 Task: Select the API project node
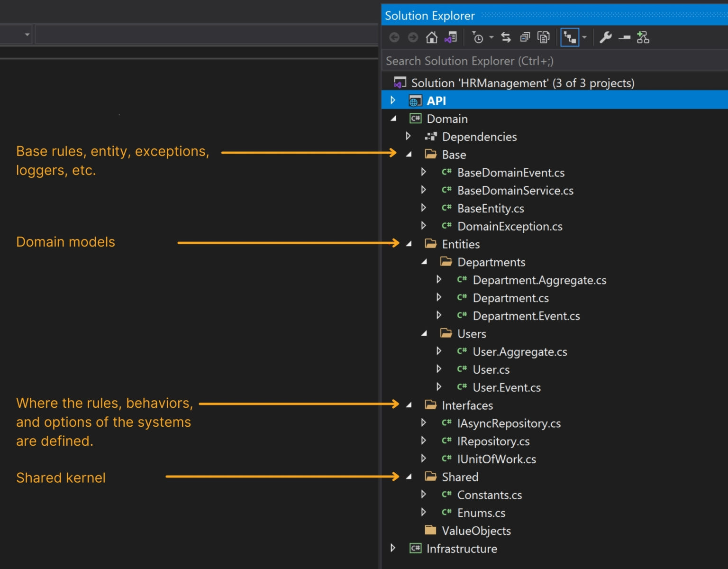tap(436, 101)
